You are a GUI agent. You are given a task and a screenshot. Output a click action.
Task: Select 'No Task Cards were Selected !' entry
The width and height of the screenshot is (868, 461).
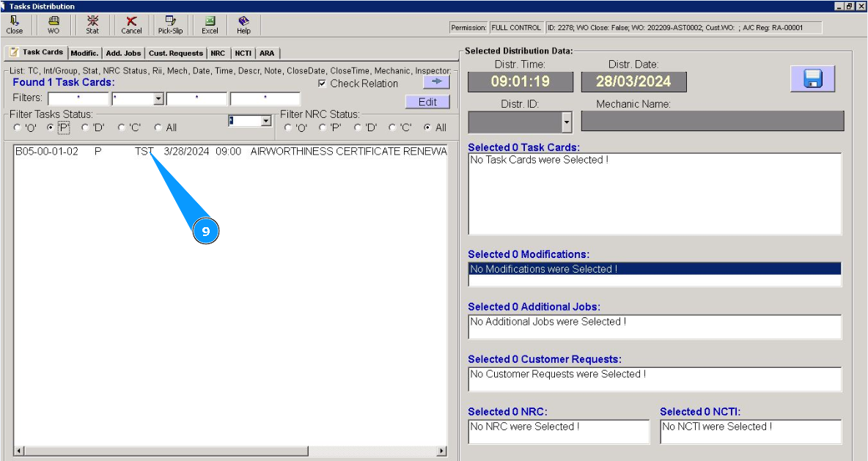[539, 160]
